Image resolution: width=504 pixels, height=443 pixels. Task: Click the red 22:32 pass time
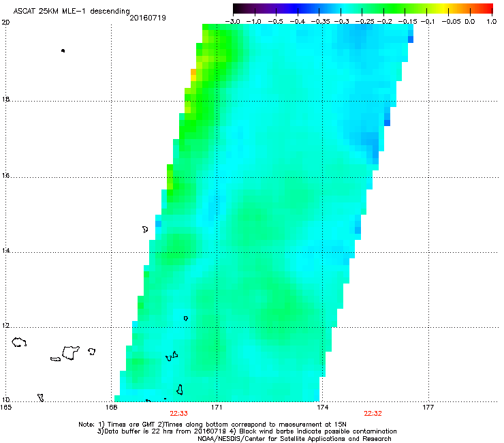pos(373,414)
